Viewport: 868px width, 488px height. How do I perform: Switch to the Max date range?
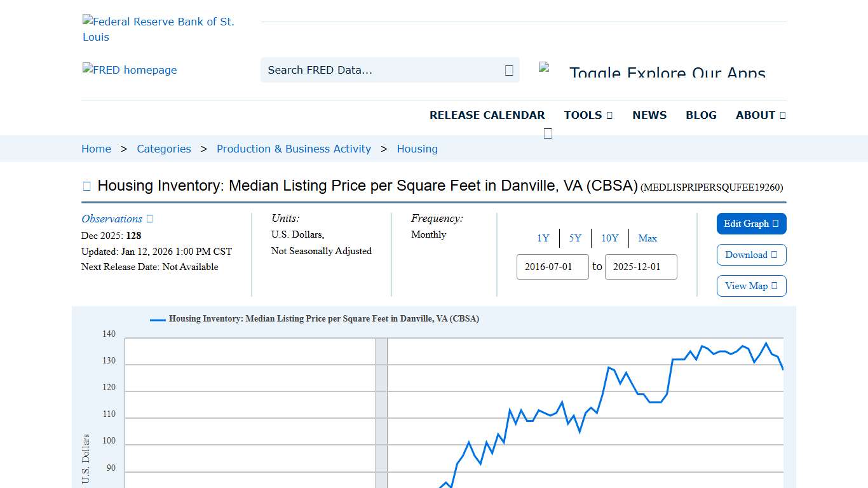(648, 238)
